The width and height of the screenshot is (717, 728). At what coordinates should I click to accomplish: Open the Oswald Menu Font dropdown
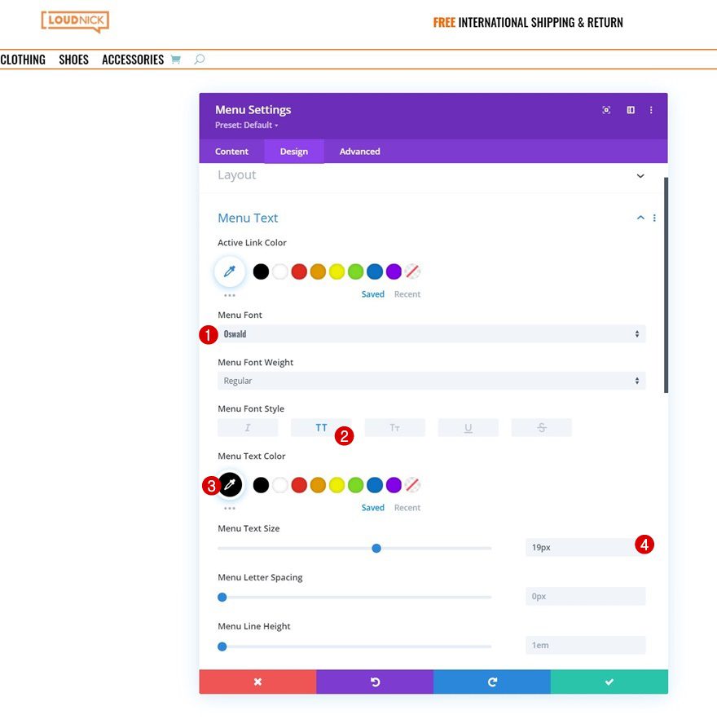[431, 333]
